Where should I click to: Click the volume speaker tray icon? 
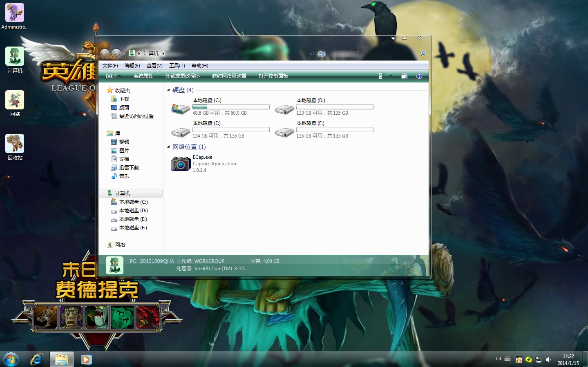point(548,360)
